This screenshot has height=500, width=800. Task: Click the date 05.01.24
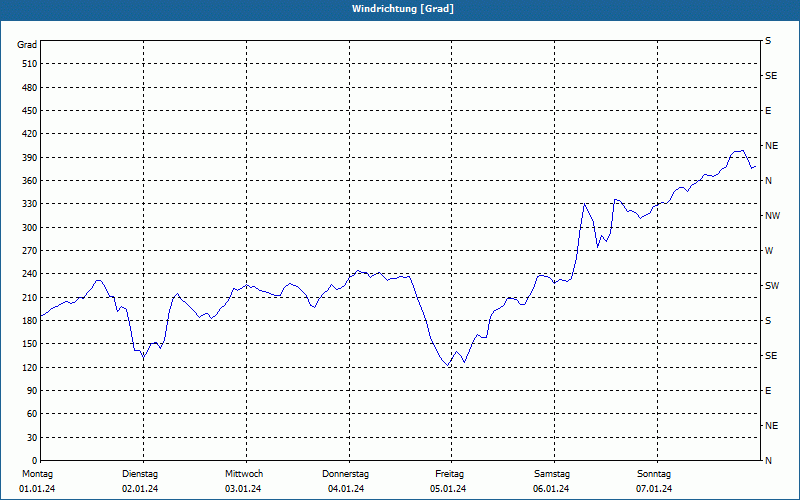click(x=448, y=489)
